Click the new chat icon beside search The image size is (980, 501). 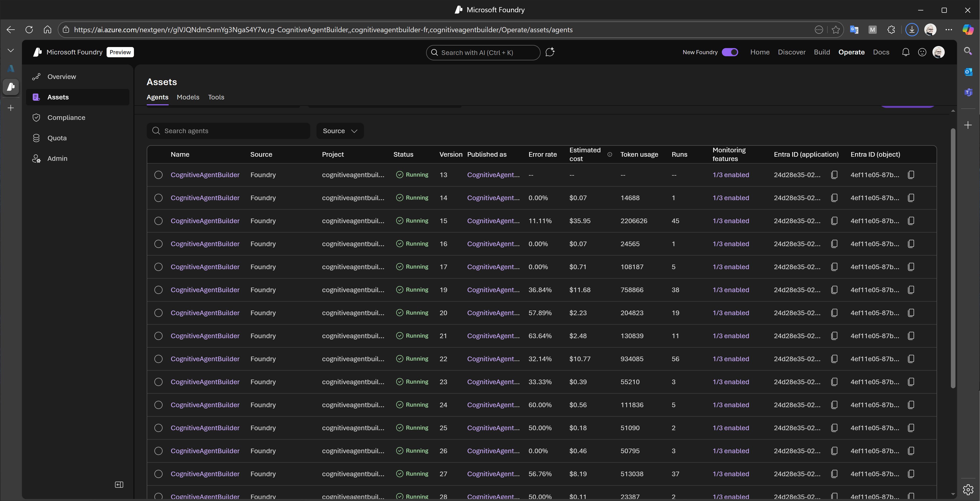(550, 52)
